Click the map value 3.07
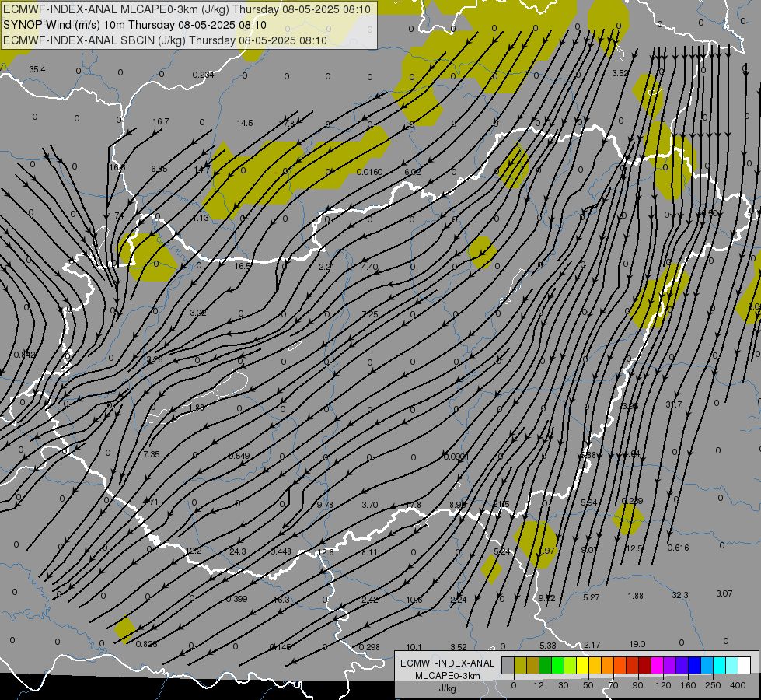The width and height of the screenshot is (761, 700). (x=724, y=593)
